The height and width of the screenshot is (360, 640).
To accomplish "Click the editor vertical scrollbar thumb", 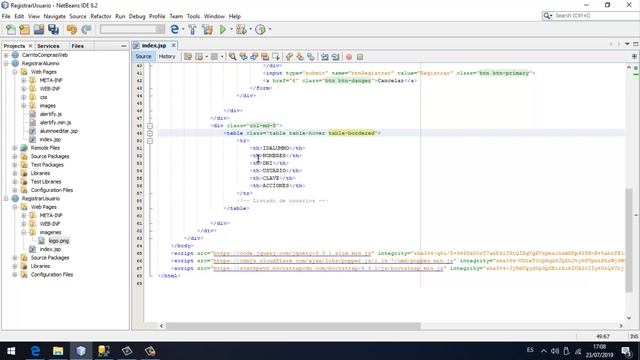I will click(629, 240).
